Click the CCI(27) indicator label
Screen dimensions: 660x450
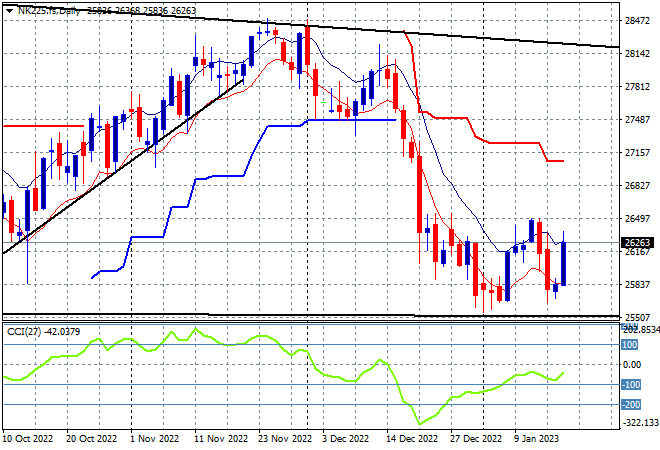coord(24,332)
